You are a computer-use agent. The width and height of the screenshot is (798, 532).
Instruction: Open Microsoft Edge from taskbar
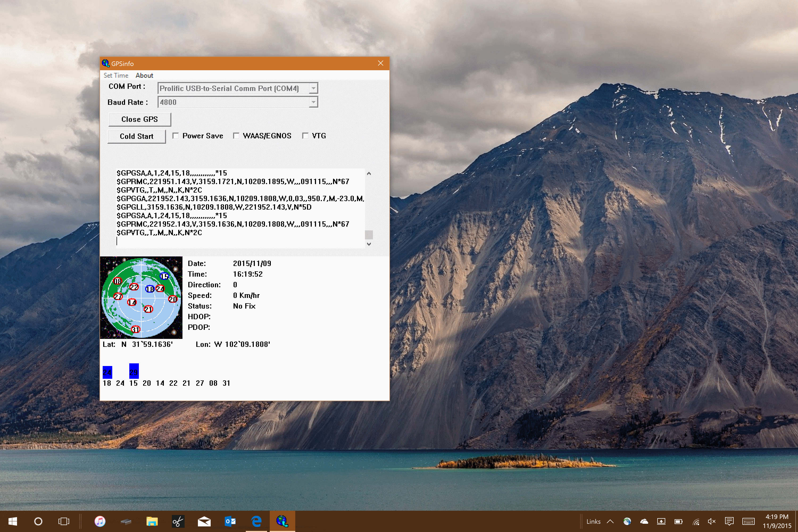tap(256, 521)
